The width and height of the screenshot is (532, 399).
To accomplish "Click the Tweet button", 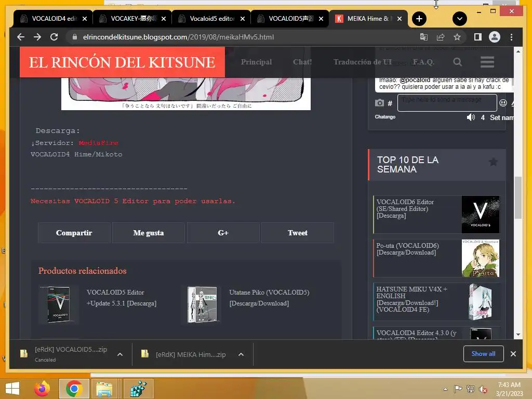I will 298,233.
